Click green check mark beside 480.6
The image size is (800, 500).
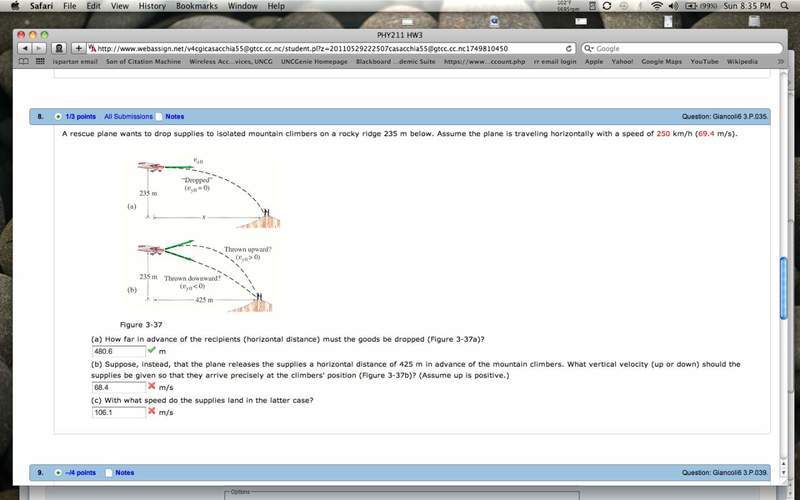point(152,350)
